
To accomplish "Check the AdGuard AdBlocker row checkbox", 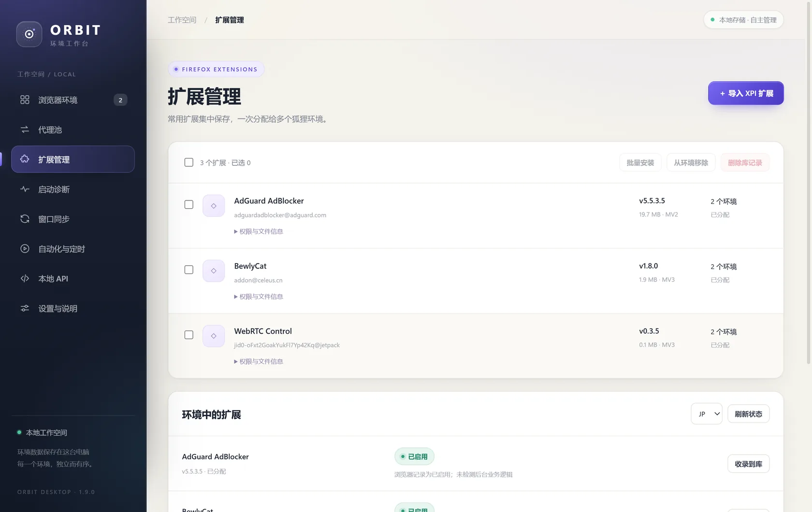I will point(189,205).
